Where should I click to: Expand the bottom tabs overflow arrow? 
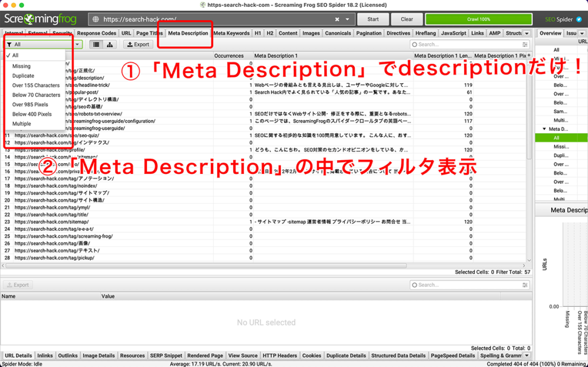(527, 356)
